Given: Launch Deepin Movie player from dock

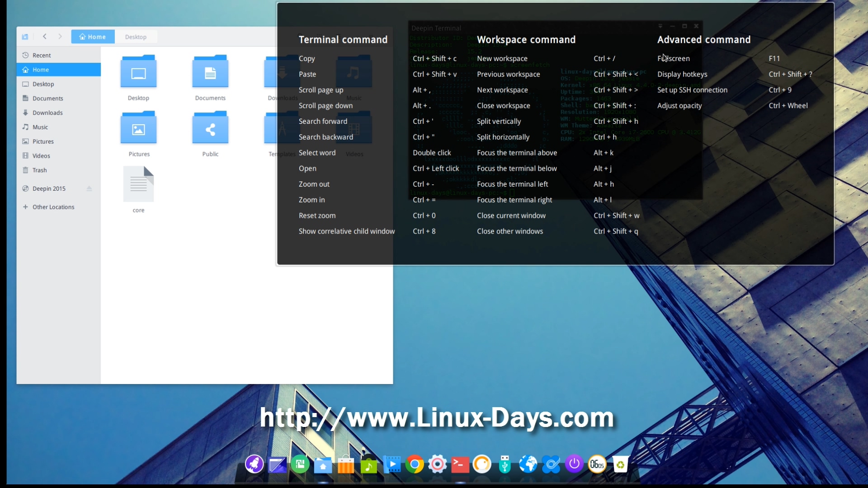Looking at the screenshot, I should pyautogui.click(x=392, y=464).
